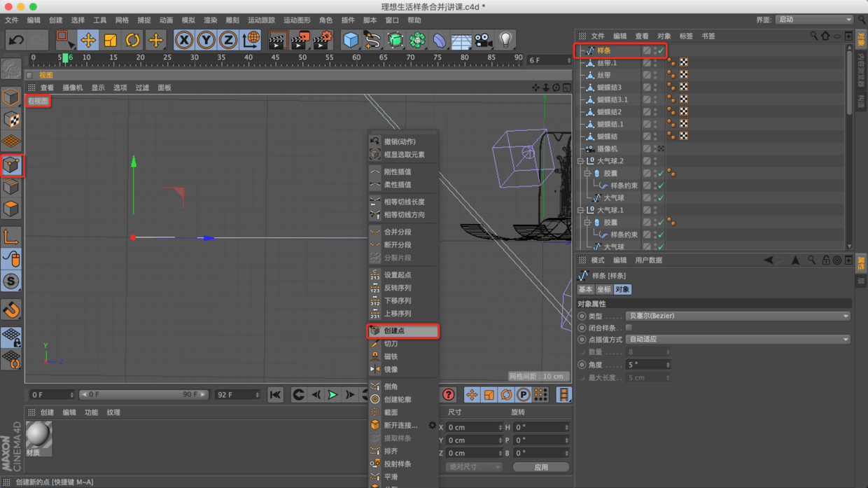Choose 合并分段 in the context menu

(403, 232)
